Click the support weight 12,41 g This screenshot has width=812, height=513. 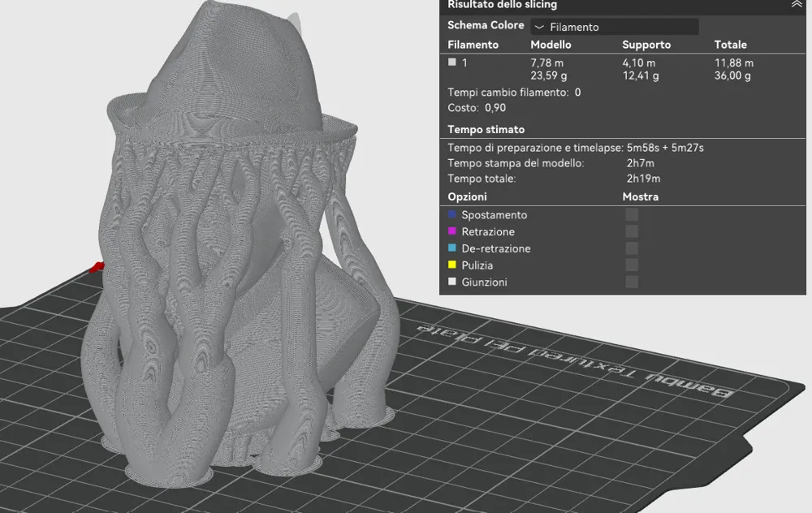[x=641, y=75]
